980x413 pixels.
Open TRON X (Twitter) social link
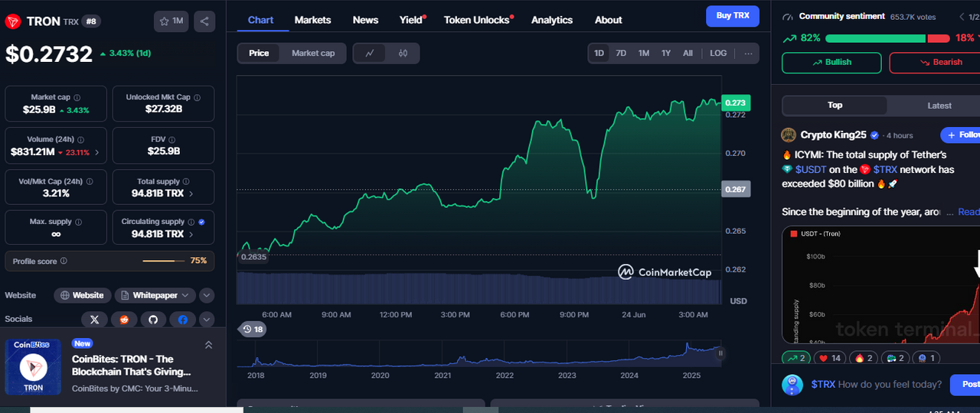tap(94, 319)
